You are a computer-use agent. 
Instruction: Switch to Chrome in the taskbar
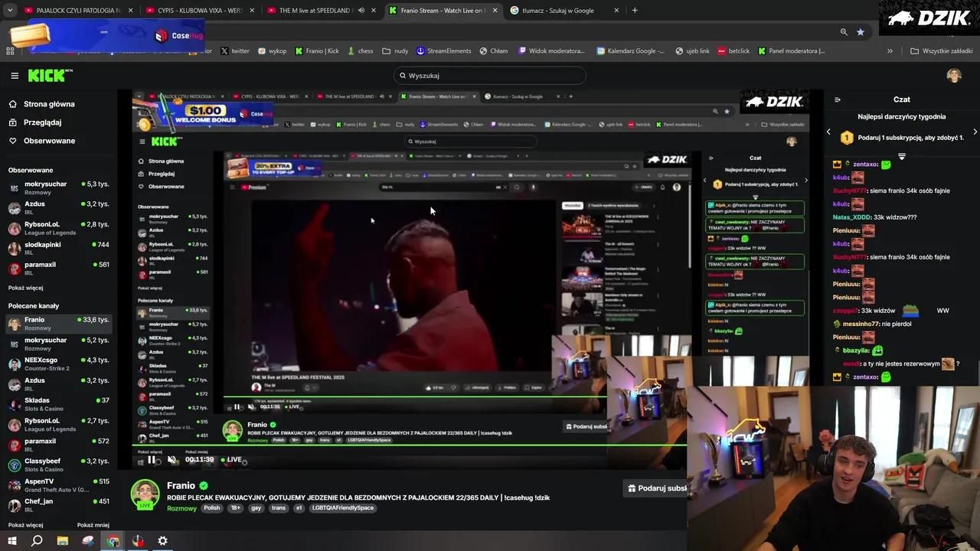click(113, 541)
